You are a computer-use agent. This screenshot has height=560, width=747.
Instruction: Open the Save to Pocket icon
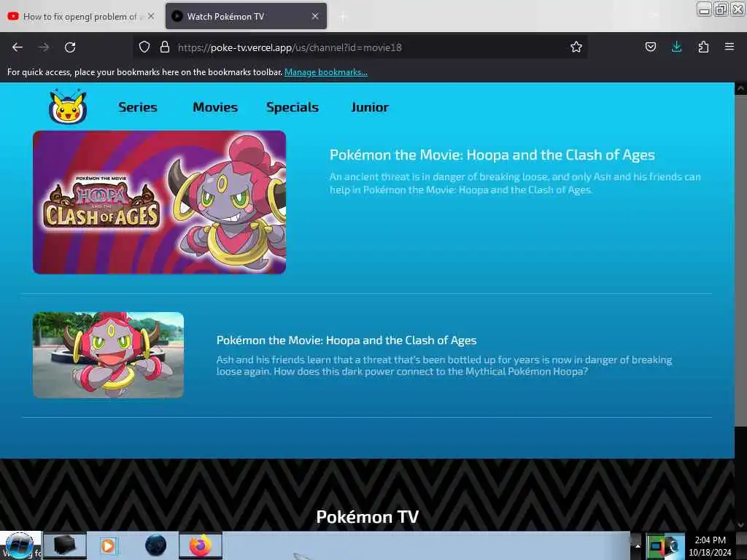(650, 47)
